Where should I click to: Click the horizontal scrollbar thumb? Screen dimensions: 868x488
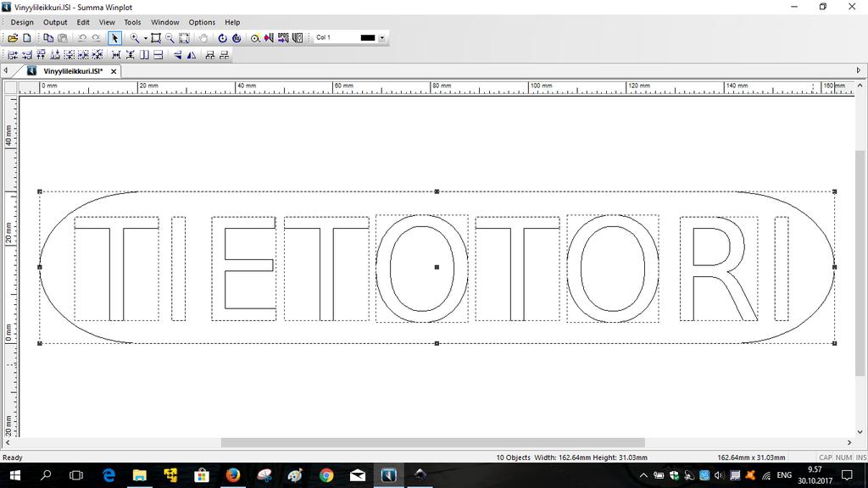pos(433,442)
